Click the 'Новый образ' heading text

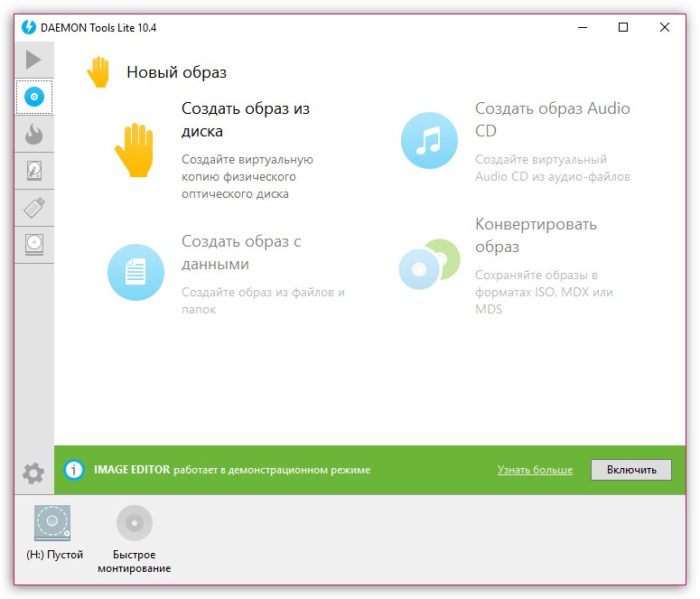click(177, 72)
